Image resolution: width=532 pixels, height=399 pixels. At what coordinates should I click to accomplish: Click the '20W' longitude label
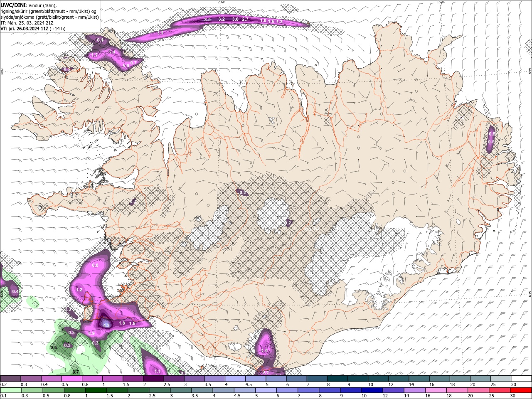(x=221, y=2)
